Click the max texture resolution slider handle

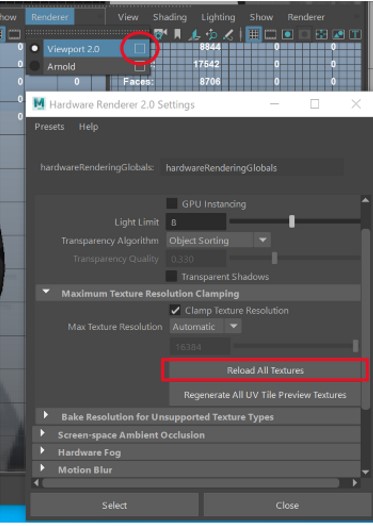(355, 346)
